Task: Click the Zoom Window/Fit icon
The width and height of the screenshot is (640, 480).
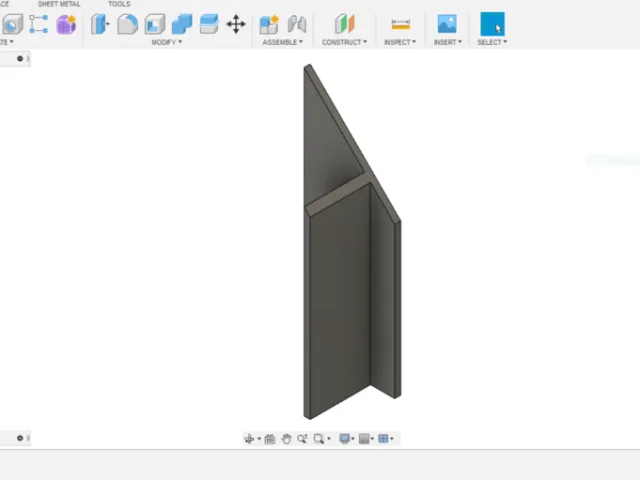Action: click(318, 439)
